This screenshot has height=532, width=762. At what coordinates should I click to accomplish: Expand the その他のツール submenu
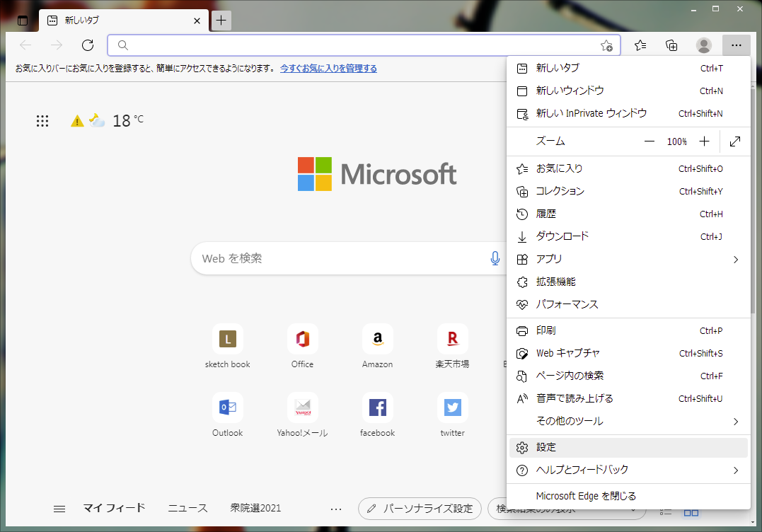(628, 421)
